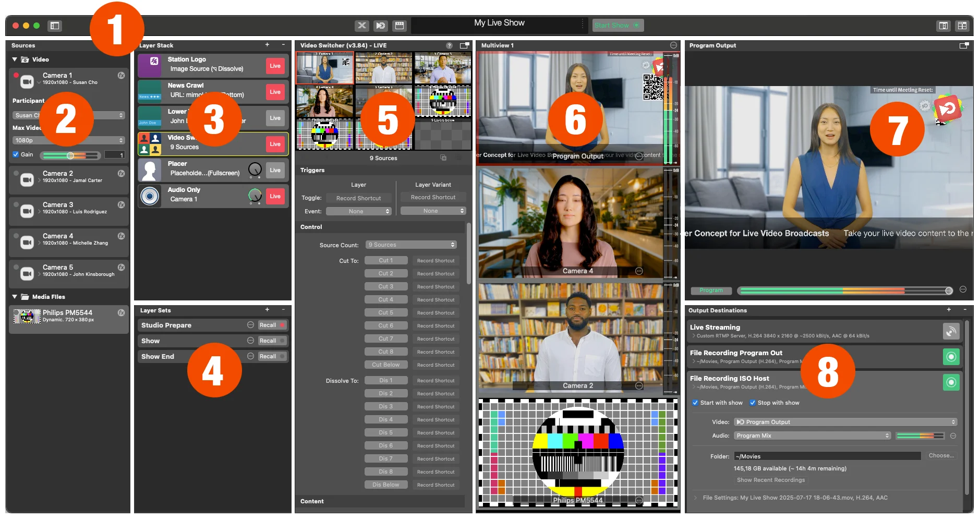Image resolution: width=980 pixels, height=520 pixels.
Task: Uncheck the Gain checkbox for Camera 1
Action: (x=16, y=154)
